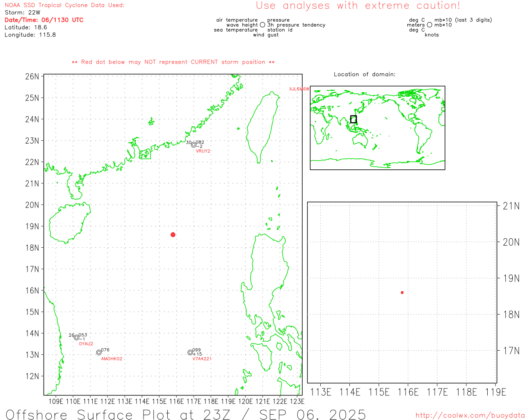Click the '20N' label on the inset map axis
The height and width of the screenshot is (420, 525).
(x=511, y=242)
